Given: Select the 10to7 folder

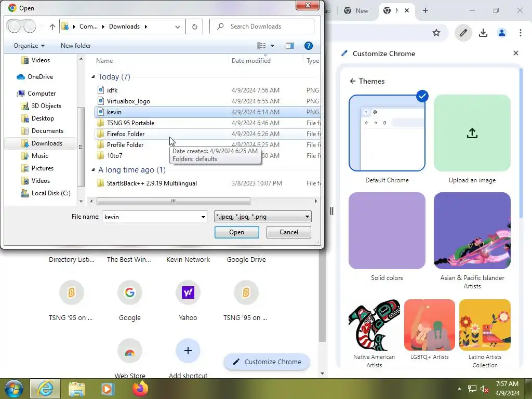Looking at the screenshot, I should pos(207,155).
